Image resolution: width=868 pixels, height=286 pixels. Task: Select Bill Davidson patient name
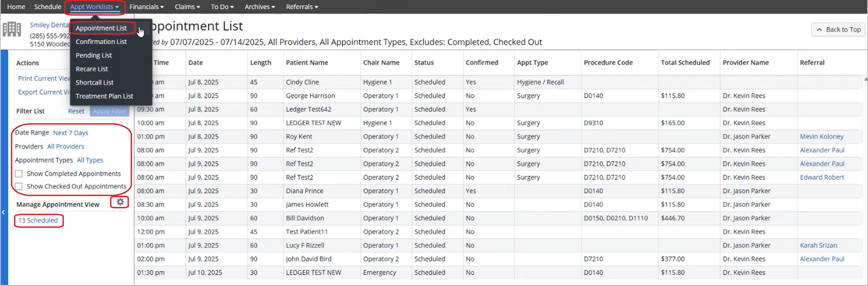coord(305,218)
